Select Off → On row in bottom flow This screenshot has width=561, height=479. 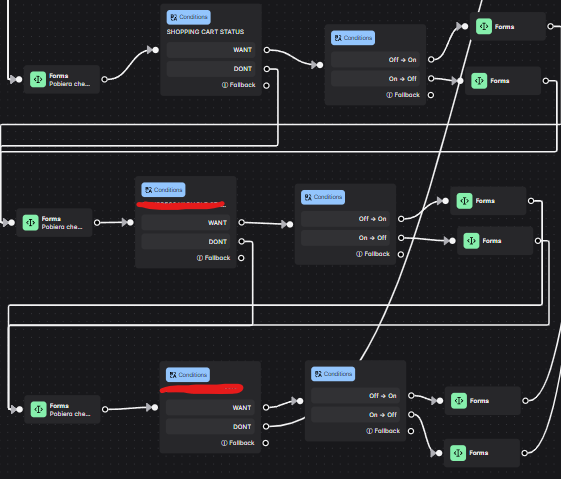pos(356,396)
